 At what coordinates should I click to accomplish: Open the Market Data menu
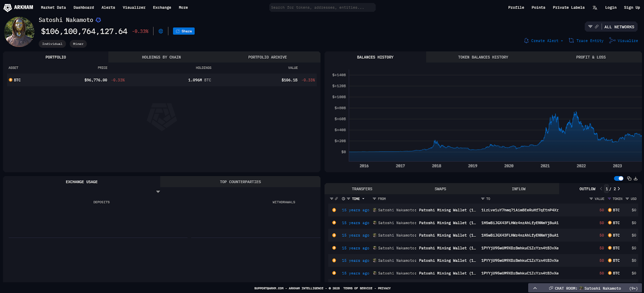pos(53,8)
